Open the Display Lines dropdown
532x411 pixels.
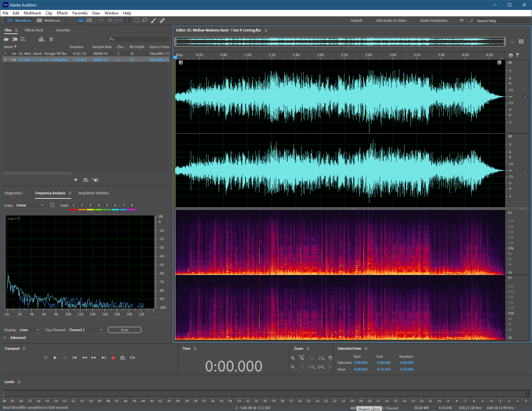pos(29,330)
